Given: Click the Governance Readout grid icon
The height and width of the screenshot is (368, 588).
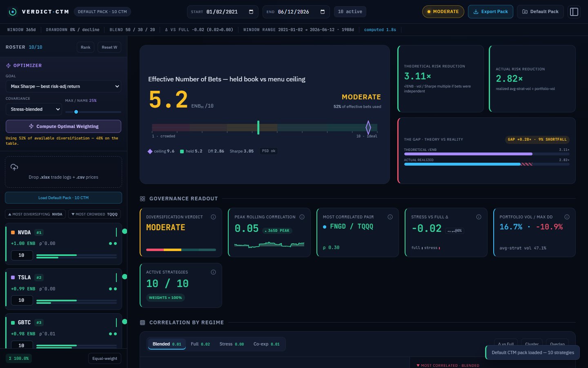Looking at the screenshot, I should tap(143, 199).
